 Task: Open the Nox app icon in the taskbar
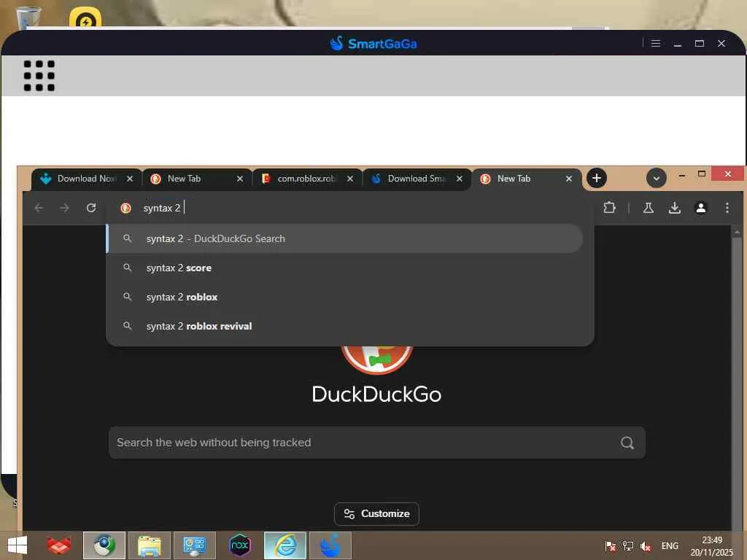point(239,545)
